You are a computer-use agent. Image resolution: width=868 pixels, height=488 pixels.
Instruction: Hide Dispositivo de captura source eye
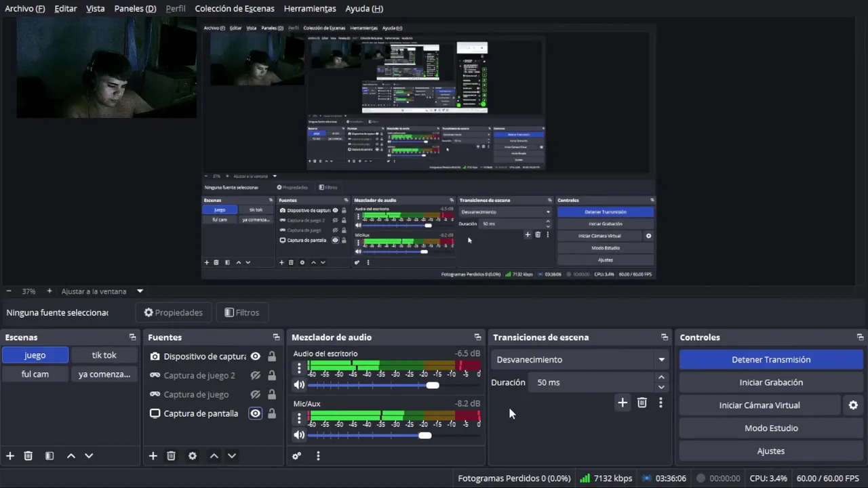click(255, 357)
